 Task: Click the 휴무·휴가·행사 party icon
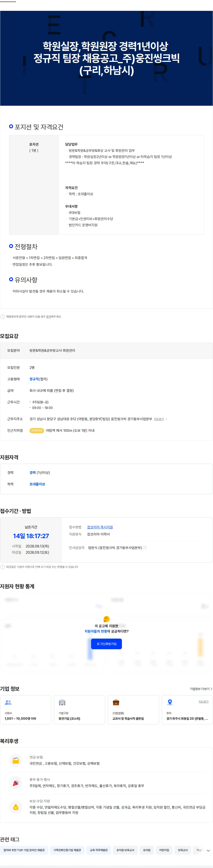tap(16, 782)
